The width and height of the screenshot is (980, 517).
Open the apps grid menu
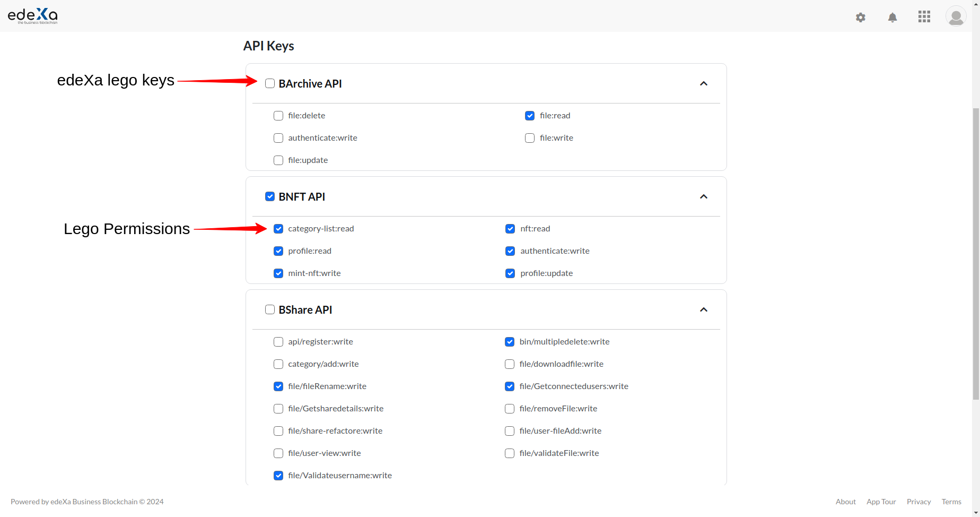924,17
